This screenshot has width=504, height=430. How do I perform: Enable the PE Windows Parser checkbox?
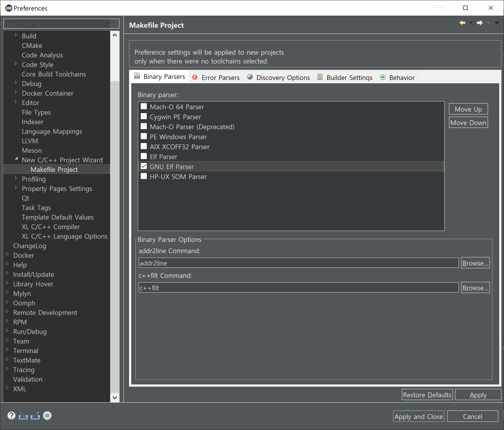pyautogui.click(x=144, y=136)
